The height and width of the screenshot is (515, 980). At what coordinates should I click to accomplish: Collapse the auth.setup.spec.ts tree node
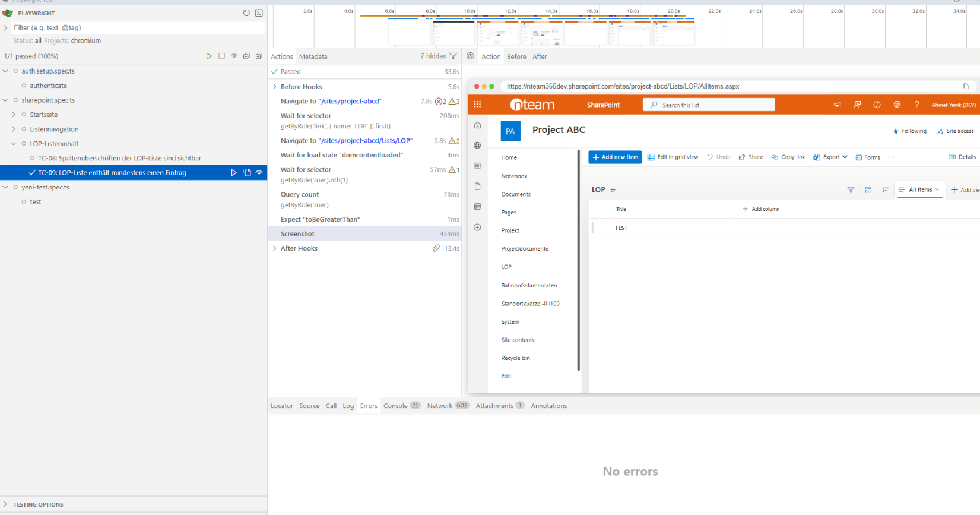point(5,71)
